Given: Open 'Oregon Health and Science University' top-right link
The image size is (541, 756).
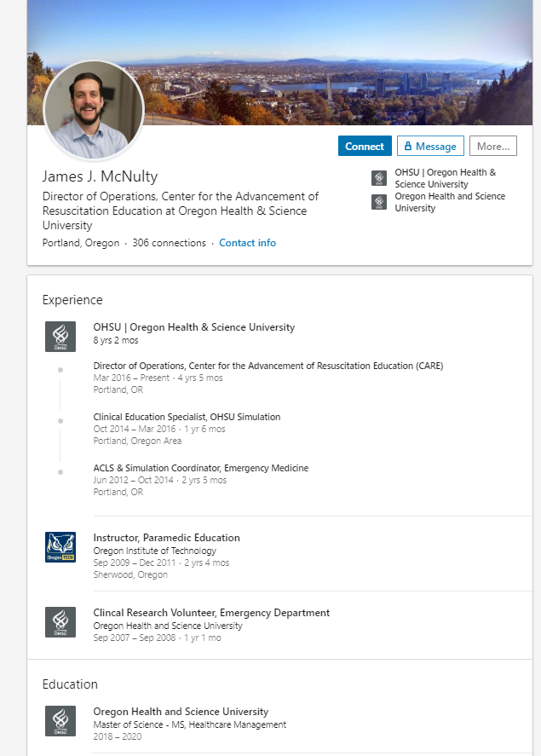Looking at the screenshot, I should pos(450,202).
